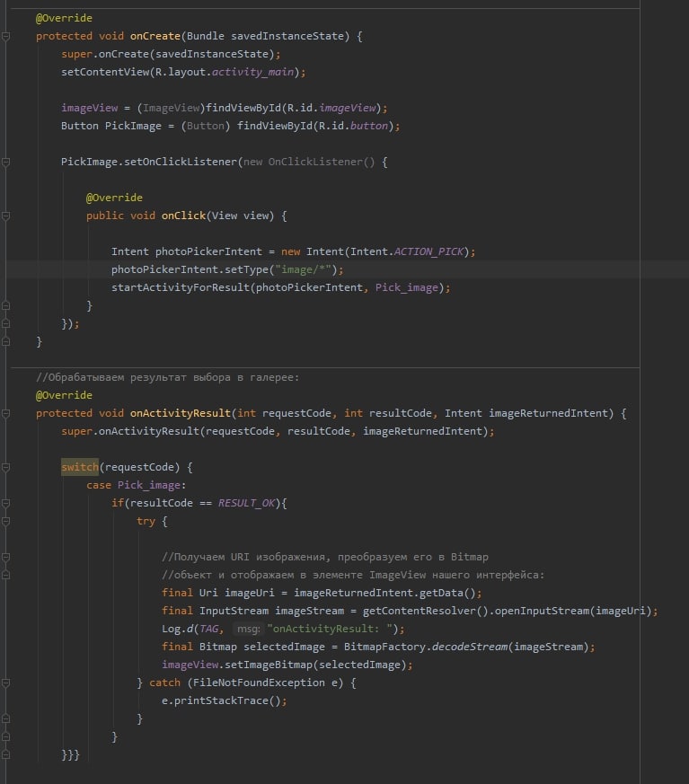Click the comment //Обрабатываем результат выбора в галерее:

(167, 377)
